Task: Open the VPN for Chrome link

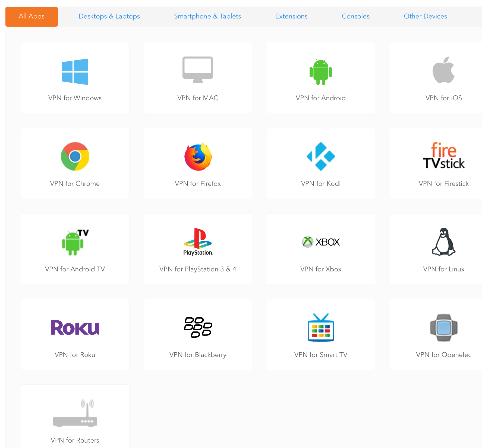Action: 75,183
